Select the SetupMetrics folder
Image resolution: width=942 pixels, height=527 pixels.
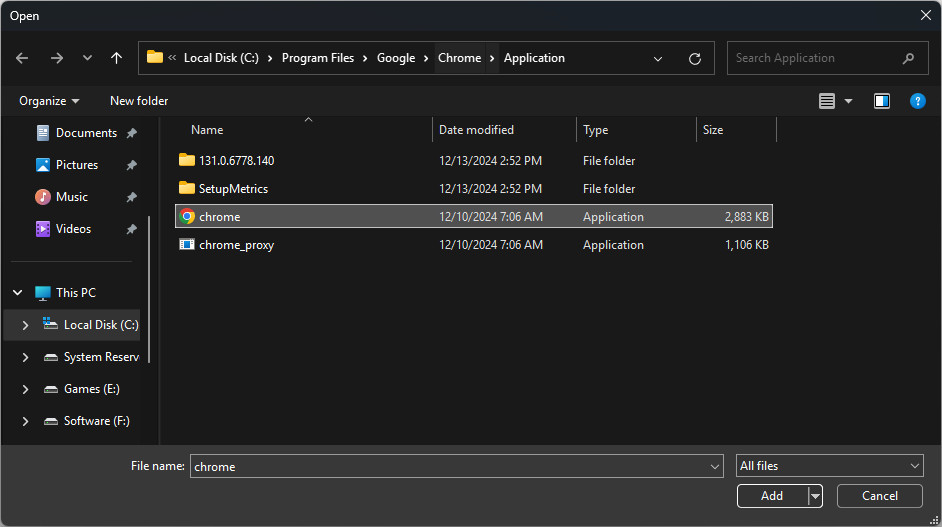click(233, 189)
